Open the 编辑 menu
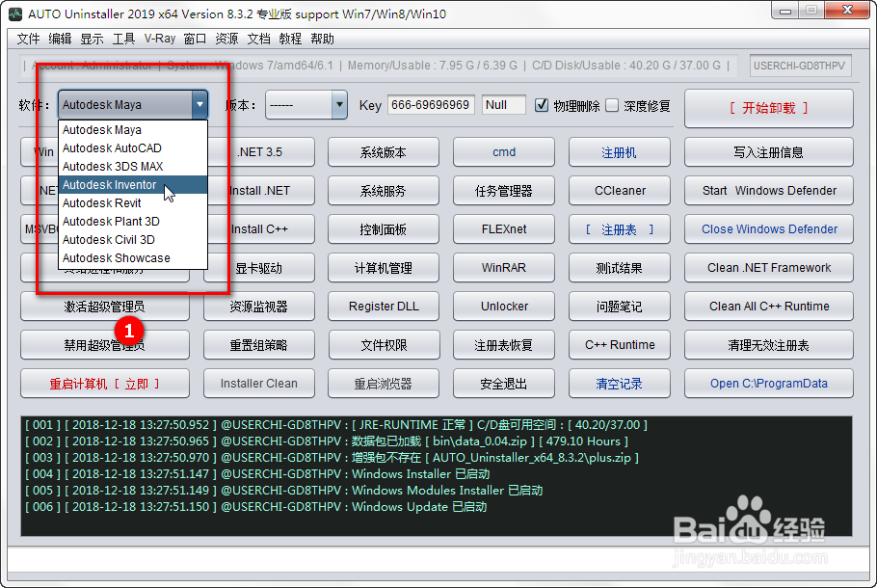 tap(60, 39)
